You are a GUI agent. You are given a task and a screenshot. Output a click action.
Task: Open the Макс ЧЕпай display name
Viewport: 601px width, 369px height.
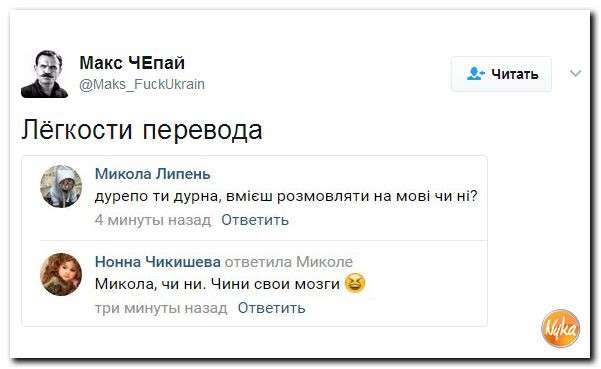132,63
